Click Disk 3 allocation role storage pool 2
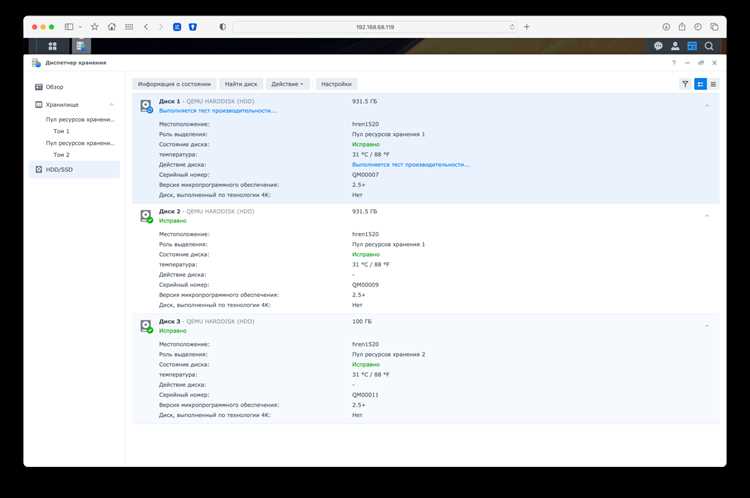This screenshot has width=750, height=498. pos(388,354)
